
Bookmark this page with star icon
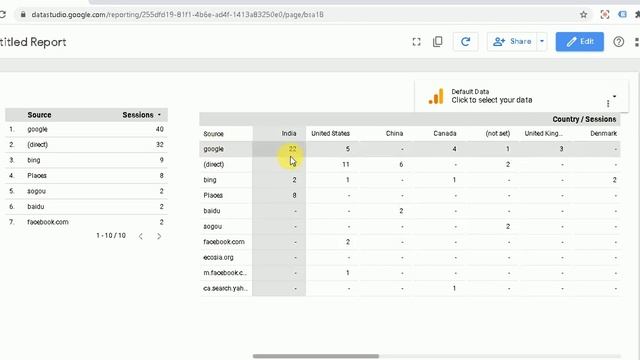click(583, 15)
